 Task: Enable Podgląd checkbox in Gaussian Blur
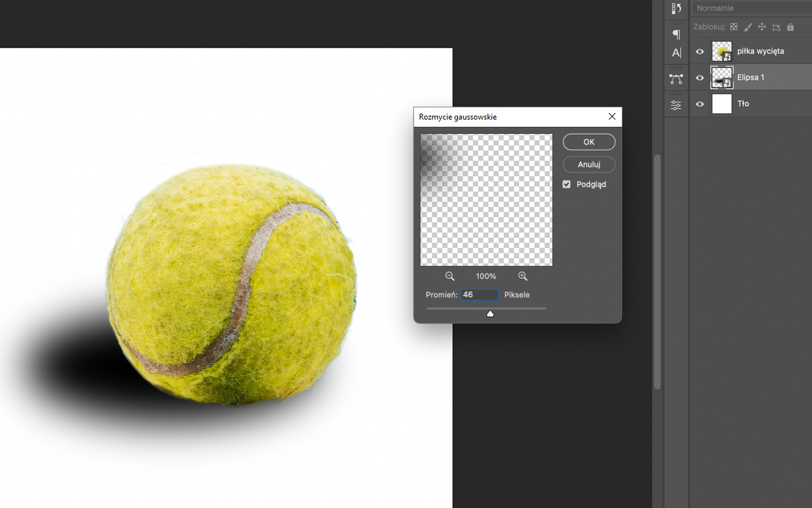[x=566, y=184]
